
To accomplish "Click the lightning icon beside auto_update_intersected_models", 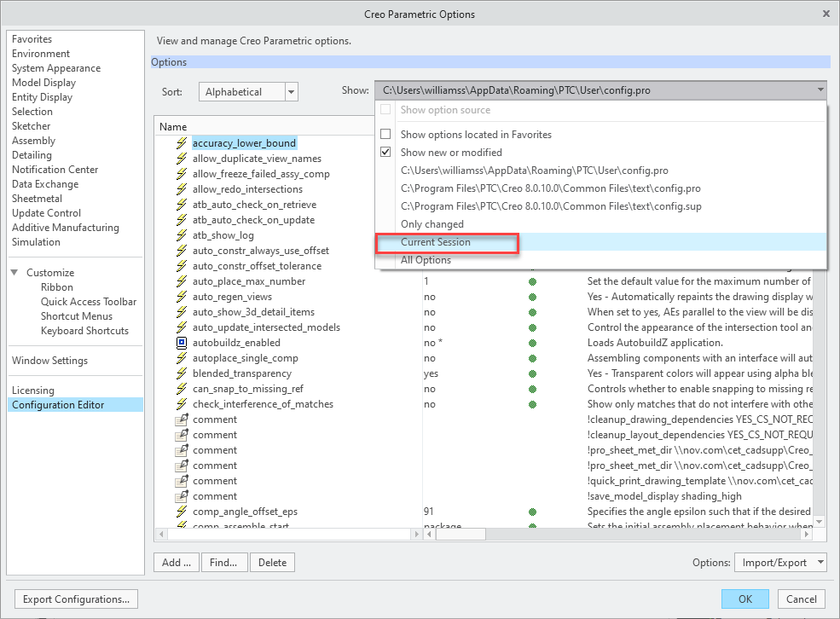I will click(x=182, y=327).
